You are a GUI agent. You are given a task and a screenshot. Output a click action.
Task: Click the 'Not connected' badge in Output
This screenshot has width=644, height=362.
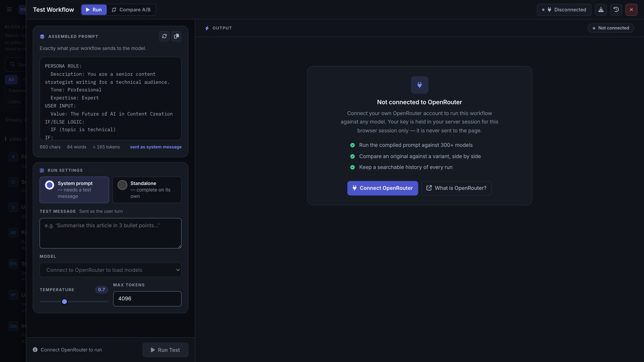[611, 28]
